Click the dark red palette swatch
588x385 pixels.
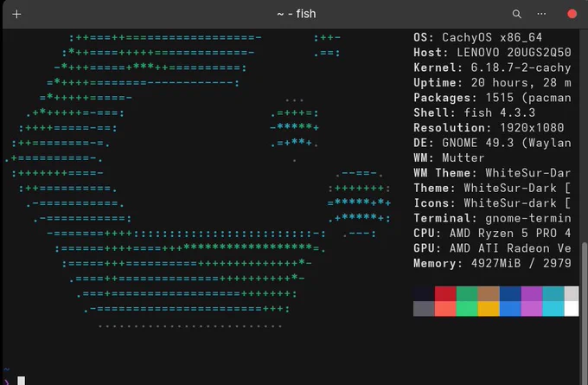coord(445,294)
